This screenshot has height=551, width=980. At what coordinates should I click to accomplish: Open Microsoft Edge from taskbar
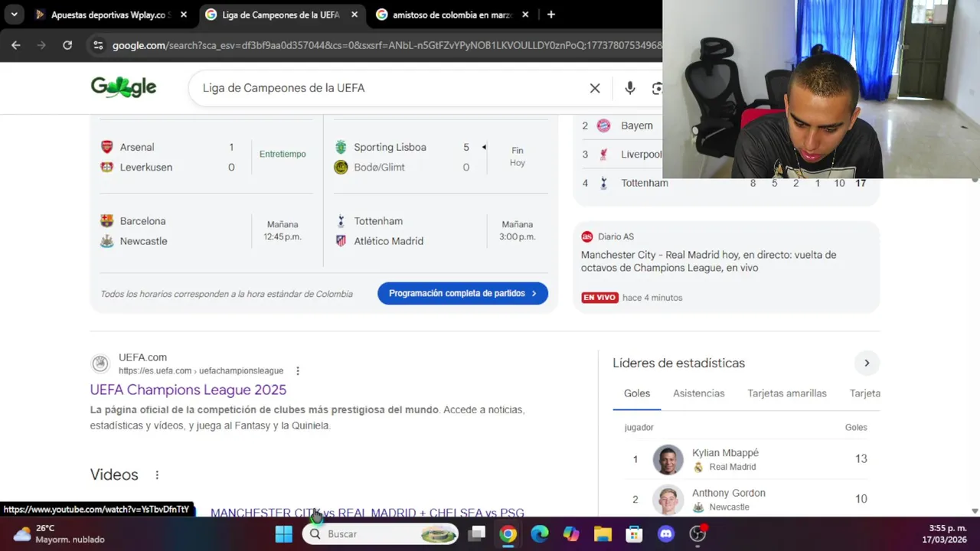[x=540, y=534]
